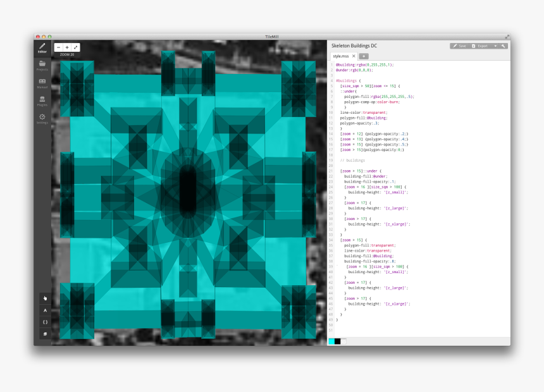Open the Projects folder view
This screenshot has width=544, height=392.
[x=42, y=65]
